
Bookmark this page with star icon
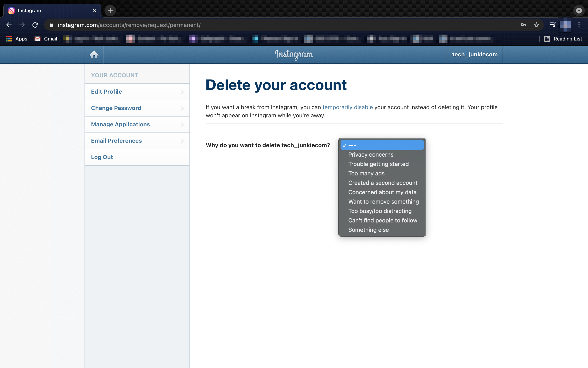pyautogui.click(x=537, y=25)
